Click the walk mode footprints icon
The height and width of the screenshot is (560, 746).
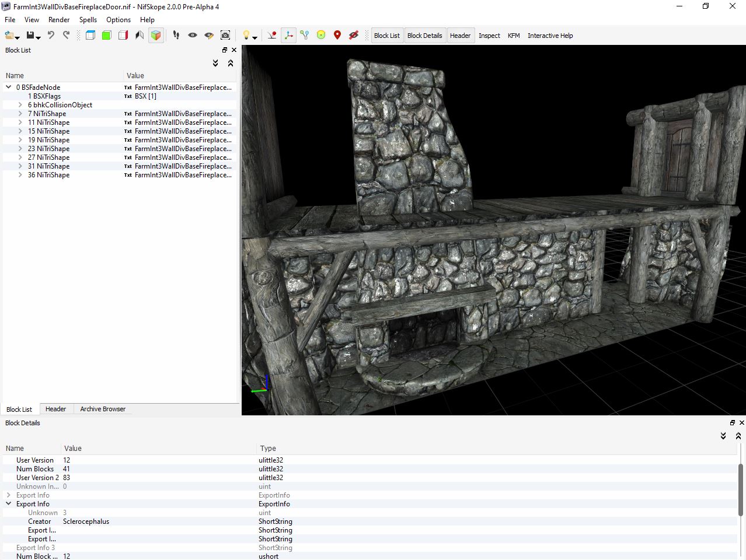point(176,36)
